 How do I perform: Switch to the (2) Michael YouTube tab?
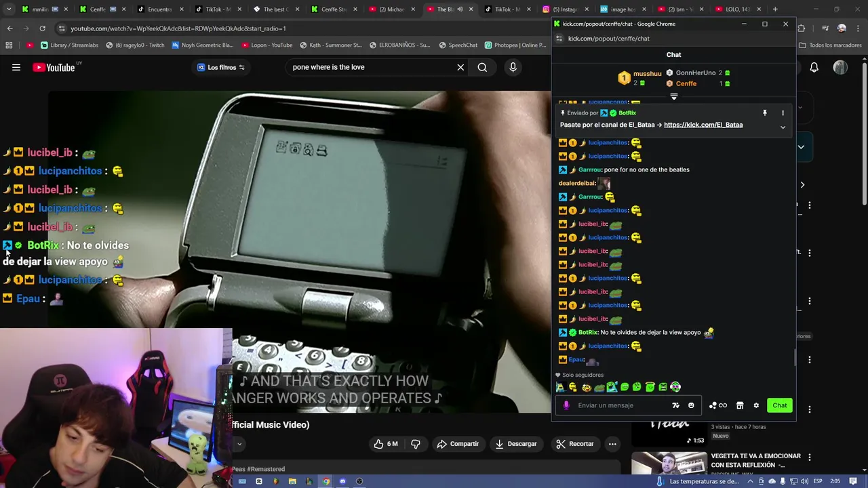coord(392,9)
